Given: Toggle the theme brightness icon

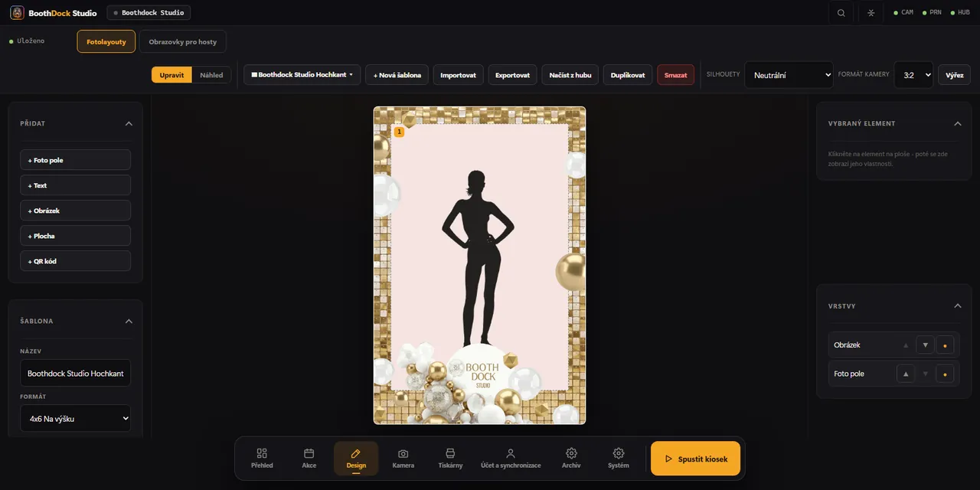Looking at the screenshot, I should pos(871,13).
